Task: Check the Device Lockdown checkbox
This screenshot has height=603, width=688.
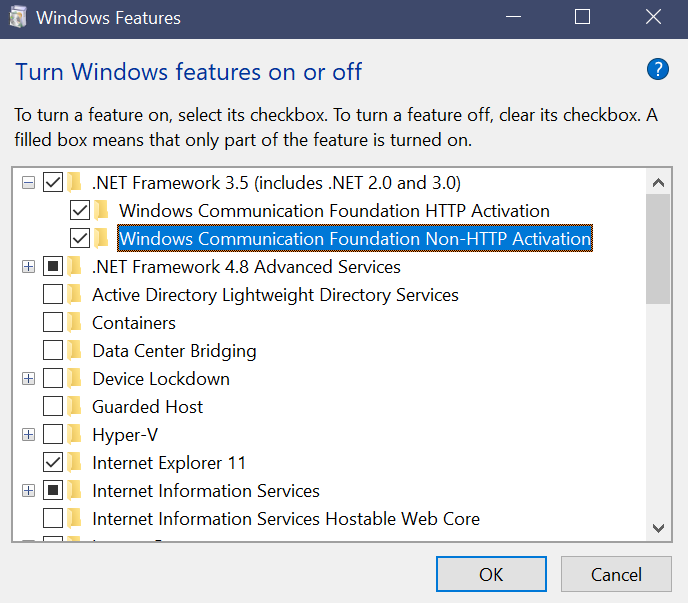Action: 53,378
